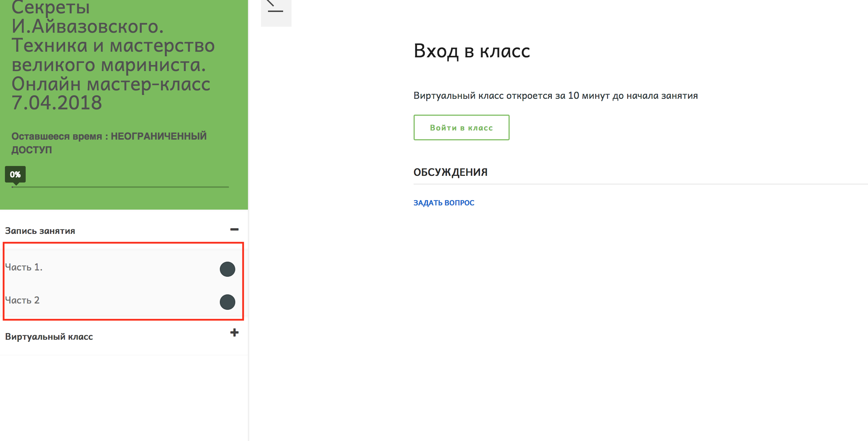868x441 pixels.
Task: Click the course title Секреты И.Айвазовского
Action: (113, 56)
